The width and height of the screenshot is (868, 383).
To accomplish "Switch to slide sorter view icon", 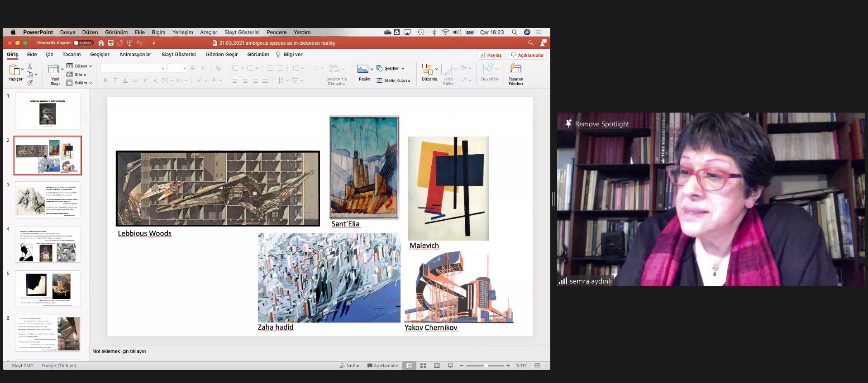I will [x=423, y=365].
